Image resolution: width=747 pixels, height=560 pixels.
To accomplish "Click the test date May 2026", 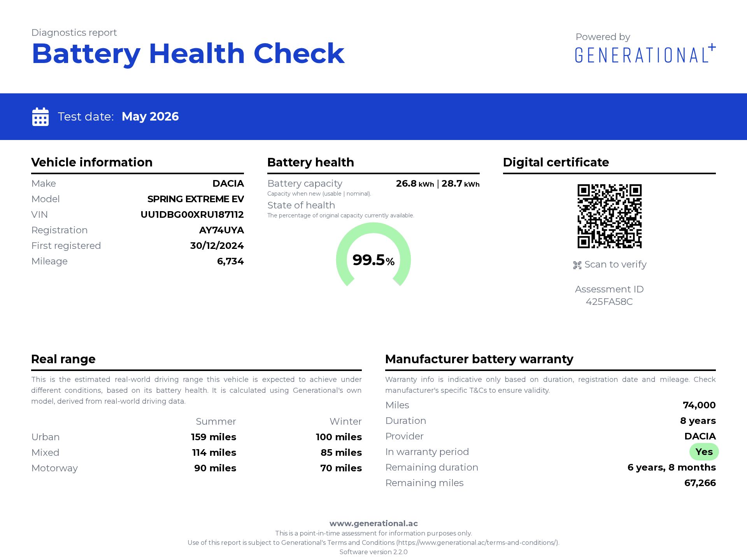I will (150, 117).
